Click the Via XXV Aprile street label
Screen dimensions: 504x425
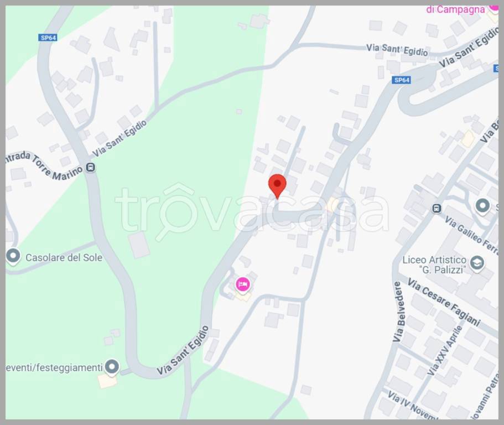[x=445, y=351]
